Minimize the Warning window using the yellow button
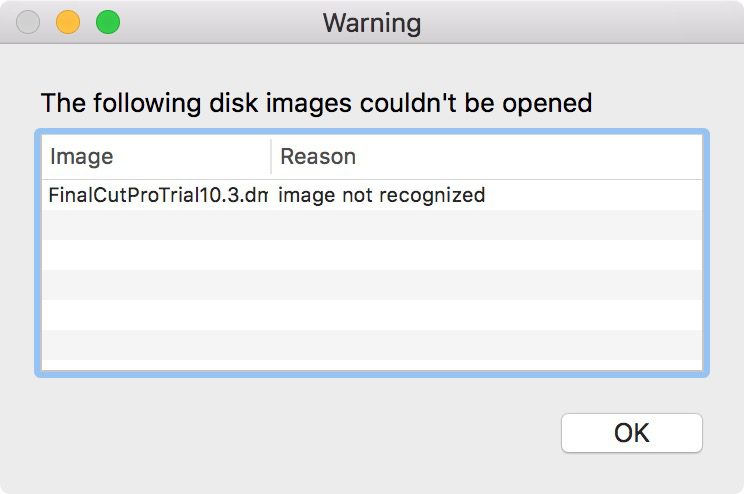744x494 pixels. (68, 22)
